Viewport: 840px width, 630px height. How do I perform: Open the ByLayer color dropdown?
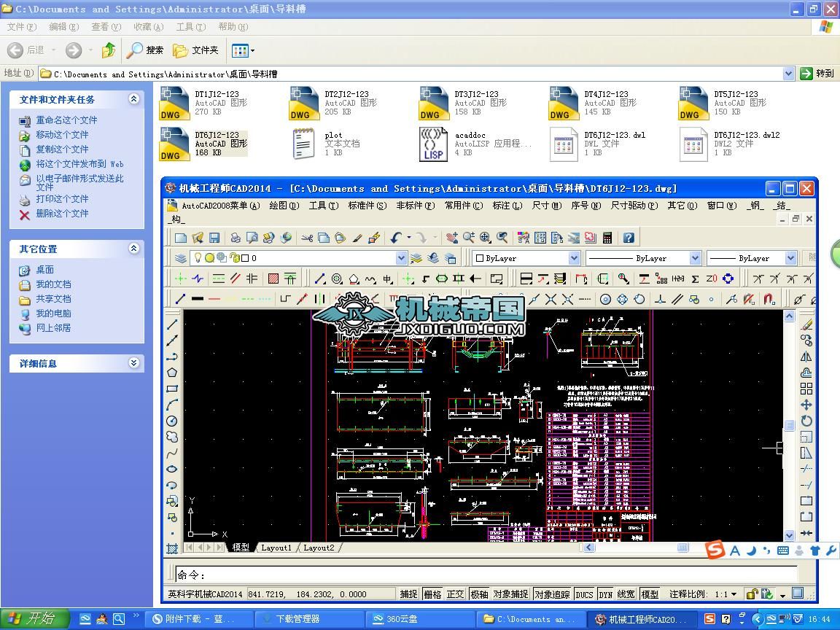tap(574, 258)
